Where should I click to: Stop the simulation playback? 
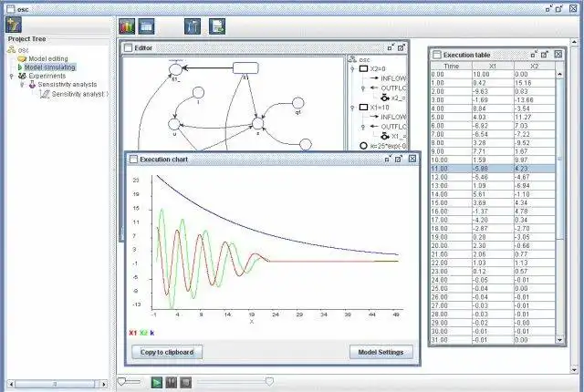point(185,382)
